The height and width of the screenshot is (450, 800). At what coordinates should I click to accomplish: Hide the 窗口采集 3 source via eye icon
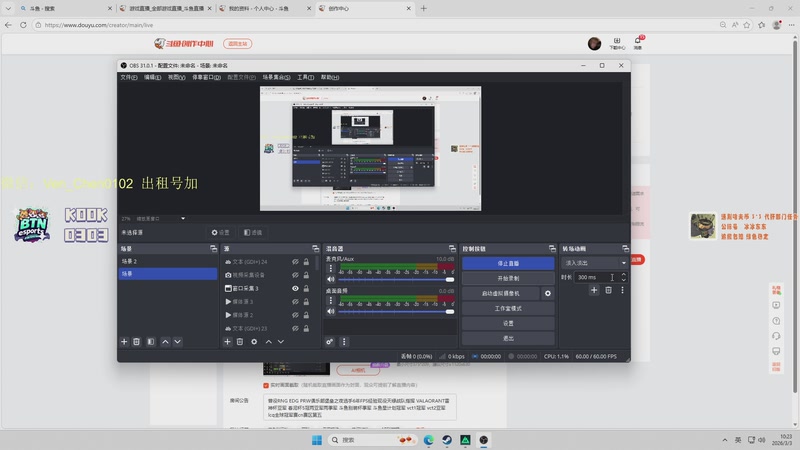click(x=295, y=288)
